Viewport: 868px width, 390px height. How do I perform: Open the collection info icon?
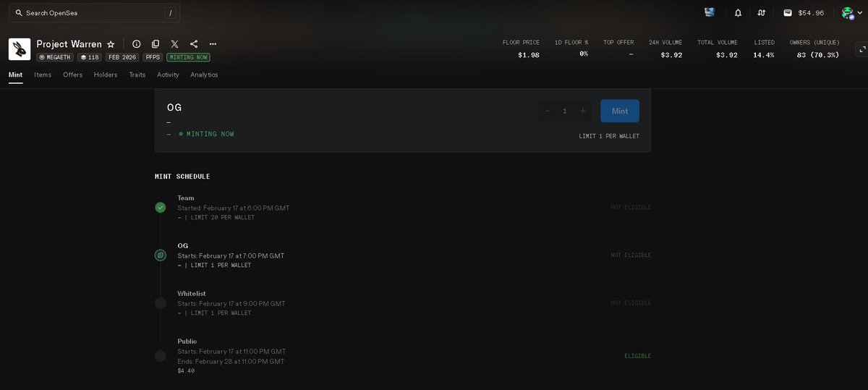click(137, 44)
